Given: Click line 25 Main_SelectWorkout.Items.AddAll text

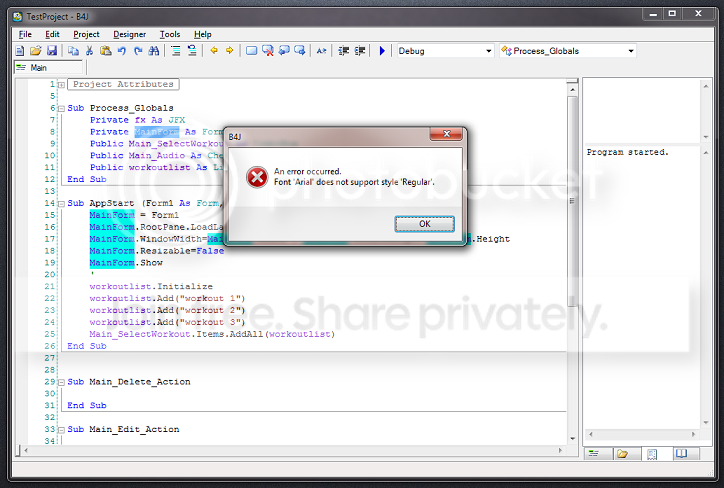Looking at the screenshot, I should coord(212,334).
